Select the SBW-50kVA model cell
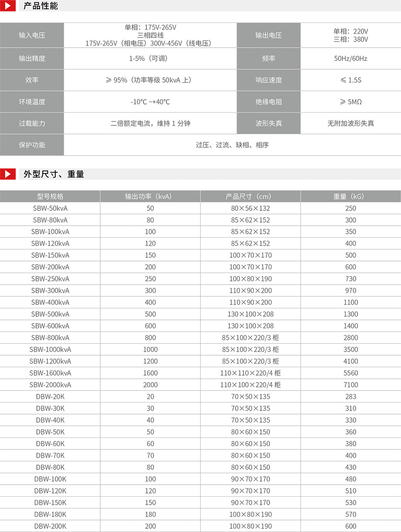 (x=50, y=208)
